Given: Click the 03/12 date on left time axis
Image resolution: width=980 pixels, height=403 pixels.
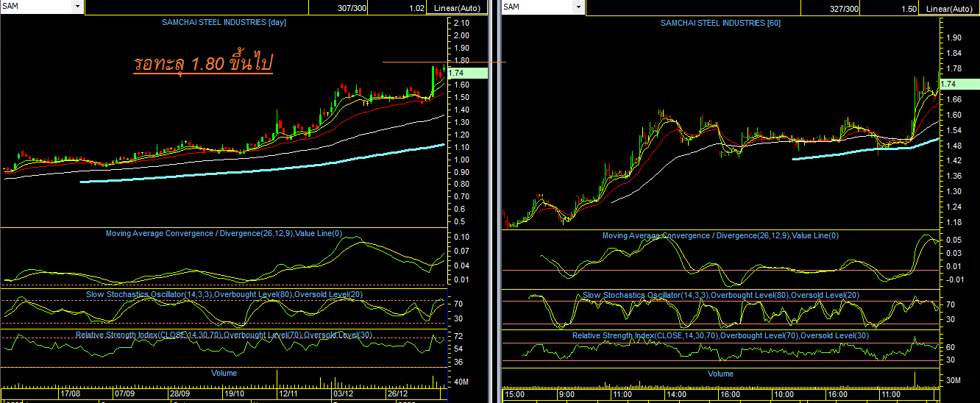Looking at the screenshot, I should (x=343, y=394).
